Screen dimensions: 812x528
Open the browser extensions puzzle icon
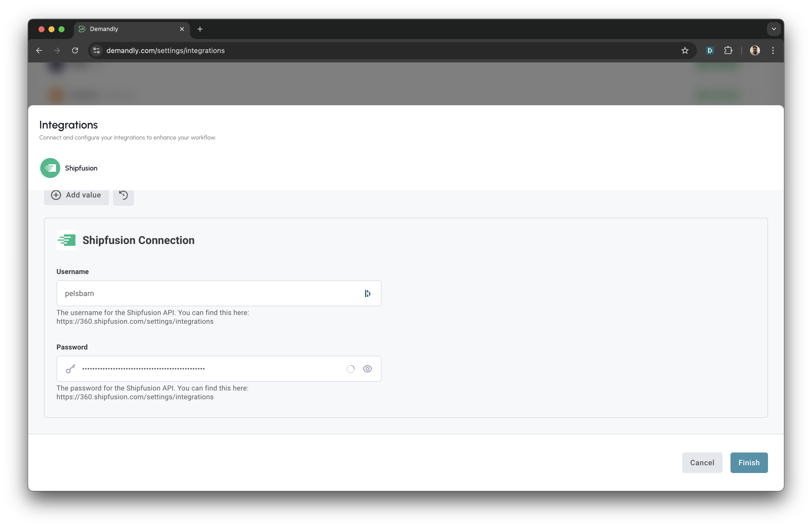point(728,50)
